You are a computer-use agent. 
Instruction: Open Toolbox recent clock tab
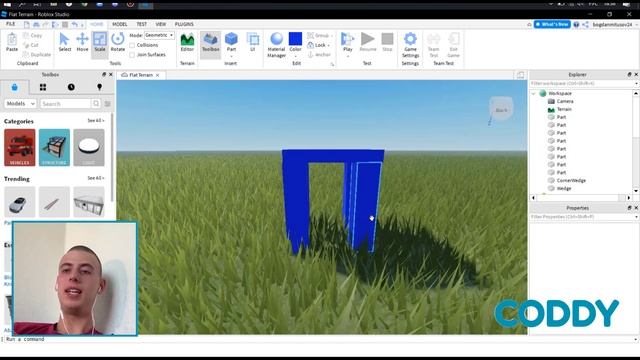tap(71, 87)
